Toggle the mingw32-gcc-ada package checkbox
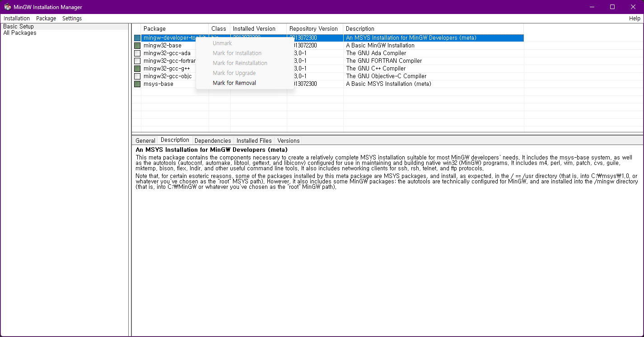This screenshot has width=644, height=337. (137, 53)
